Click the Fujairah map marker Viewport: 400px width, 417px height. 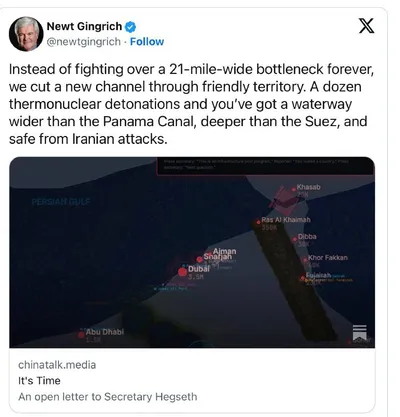pos(303,277)
